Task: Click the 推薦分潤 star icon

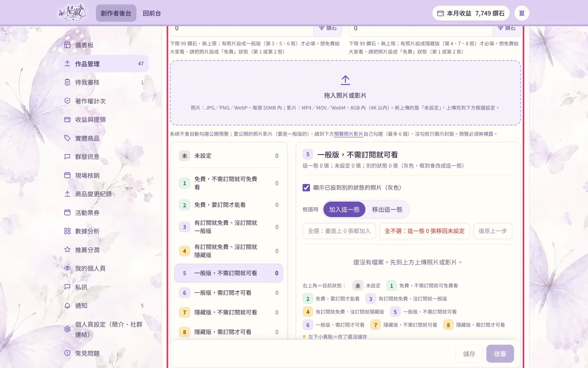Action: (67, 250)
